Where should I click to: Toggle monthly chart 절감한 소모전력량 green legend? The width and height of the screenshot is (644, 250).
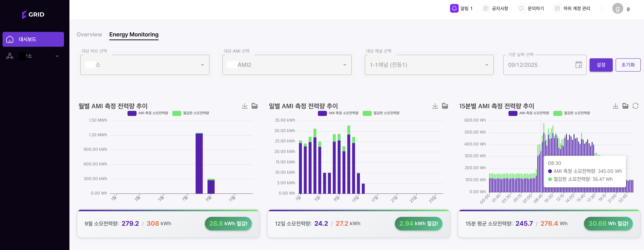tap(191, 113)
